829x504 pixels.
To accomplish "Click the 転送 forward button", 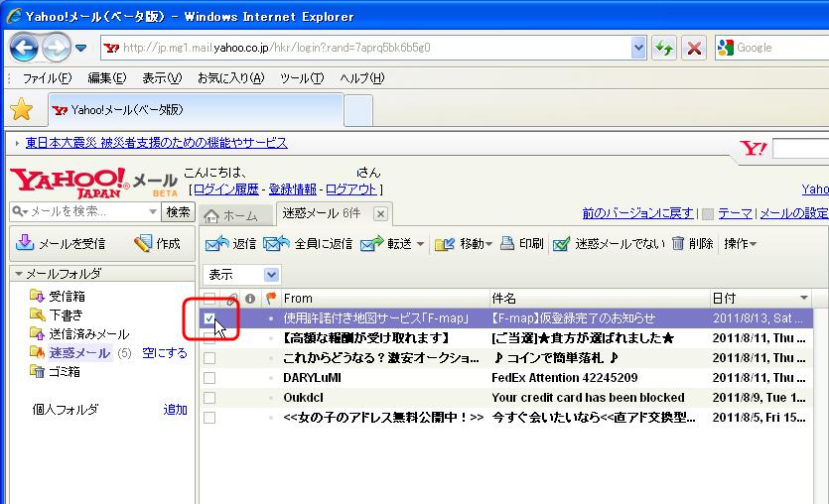I will pyautogui.click(x=386, y=243).
